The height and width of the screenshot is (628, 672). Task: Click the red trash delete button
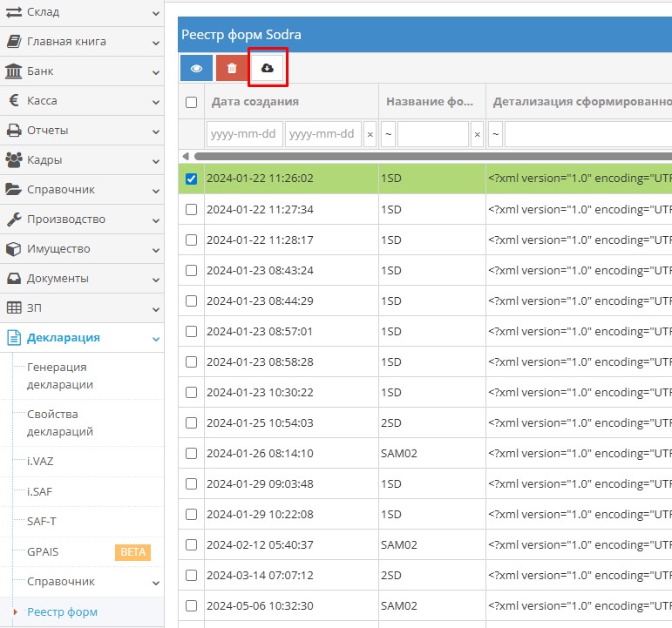(x=232, y=68)
